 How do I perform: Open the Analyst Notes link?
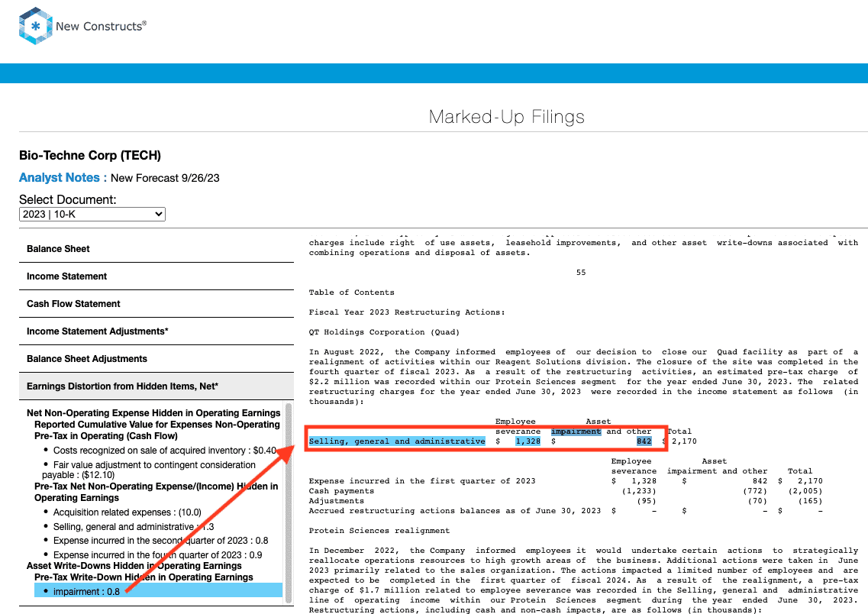click(x=63, y=178)
